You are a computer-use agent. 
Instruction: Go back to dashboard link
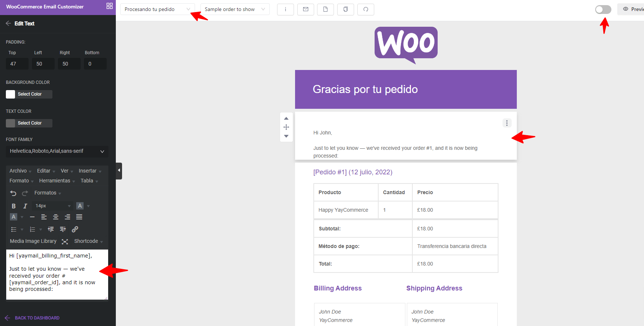click(32, 318)
